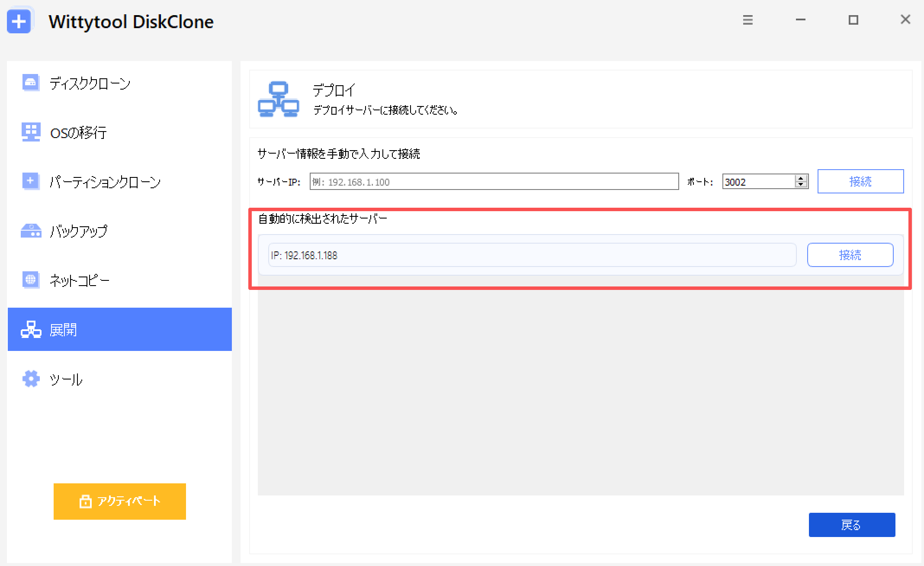Click the デプロイ network computers icon

(x=278, y=99)
